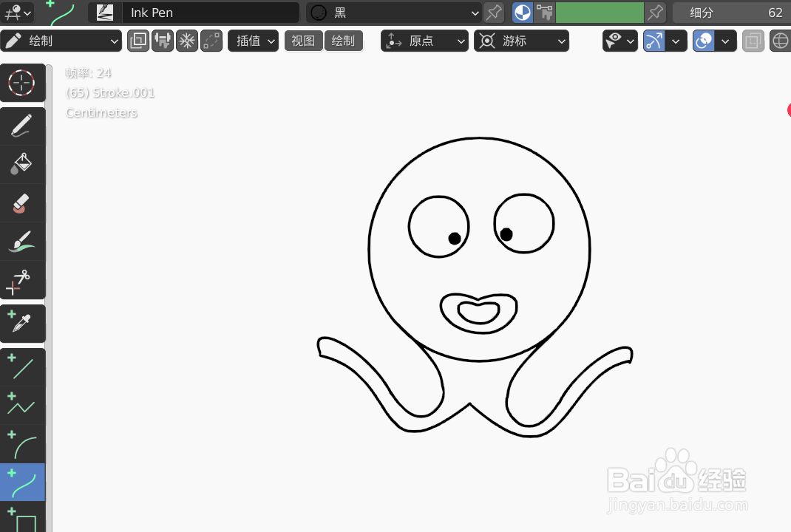Click the active Curve tool header icon

[x=61, y=13]
